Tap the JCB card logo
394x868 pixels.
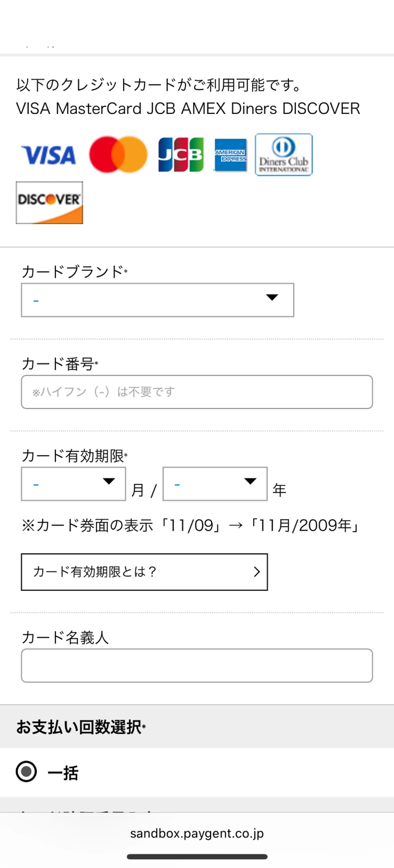(181, 154)
